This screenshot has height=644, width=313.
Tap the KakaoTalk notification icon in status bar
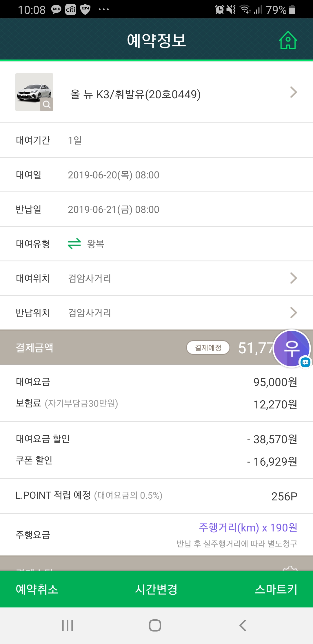pyautogui.click(x=56, y=10)
